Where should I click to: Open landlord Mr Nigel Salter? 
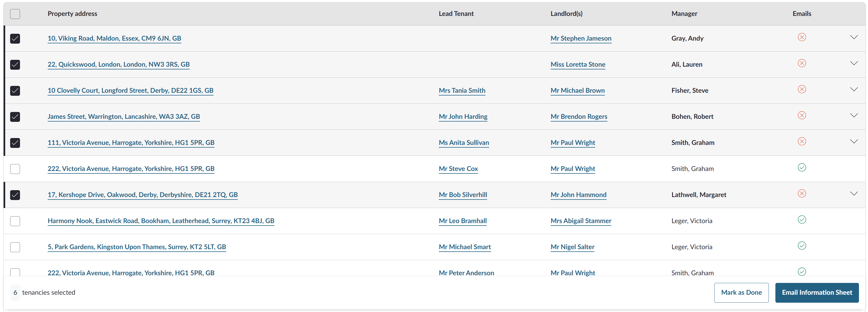pos(572,247)
